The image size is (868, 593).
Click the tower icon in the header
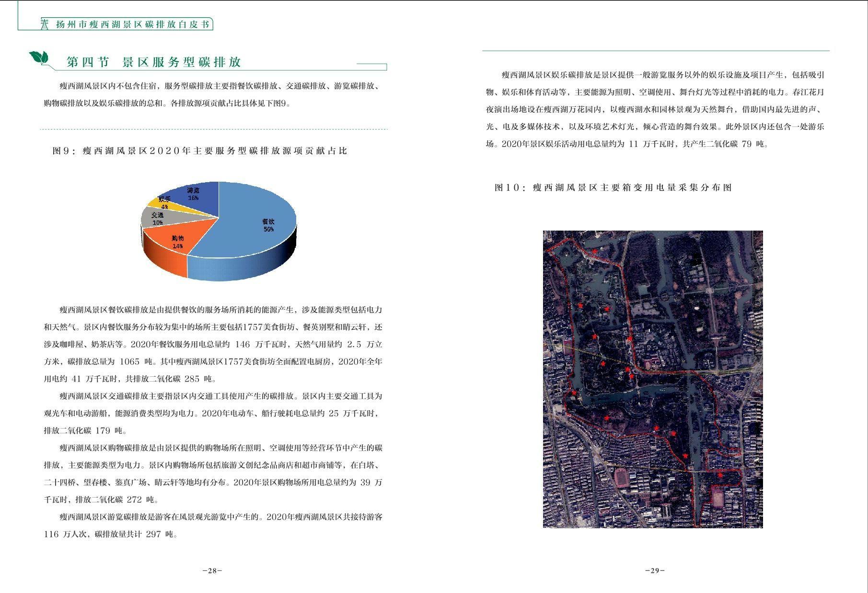(45, 24)
